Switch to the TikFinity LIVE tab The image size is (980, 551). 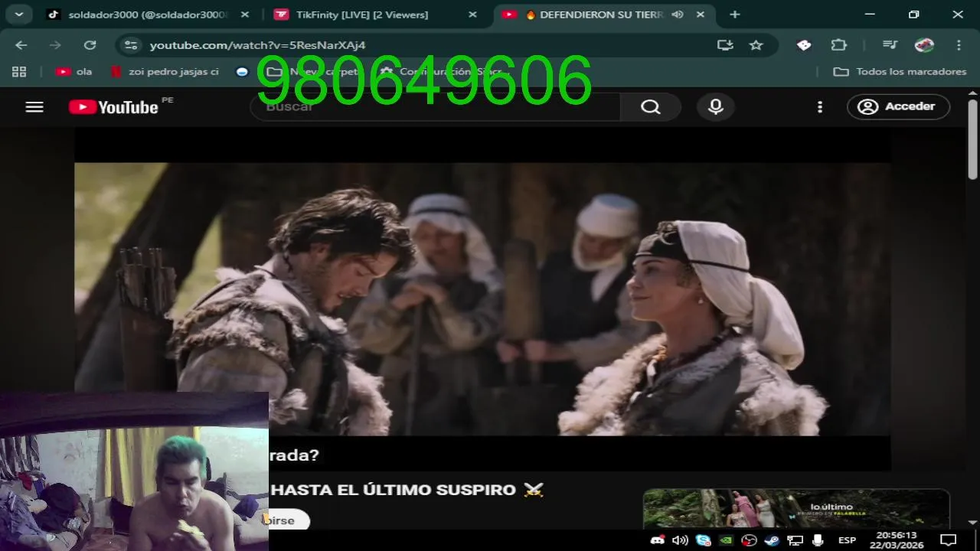coord(375,15)
